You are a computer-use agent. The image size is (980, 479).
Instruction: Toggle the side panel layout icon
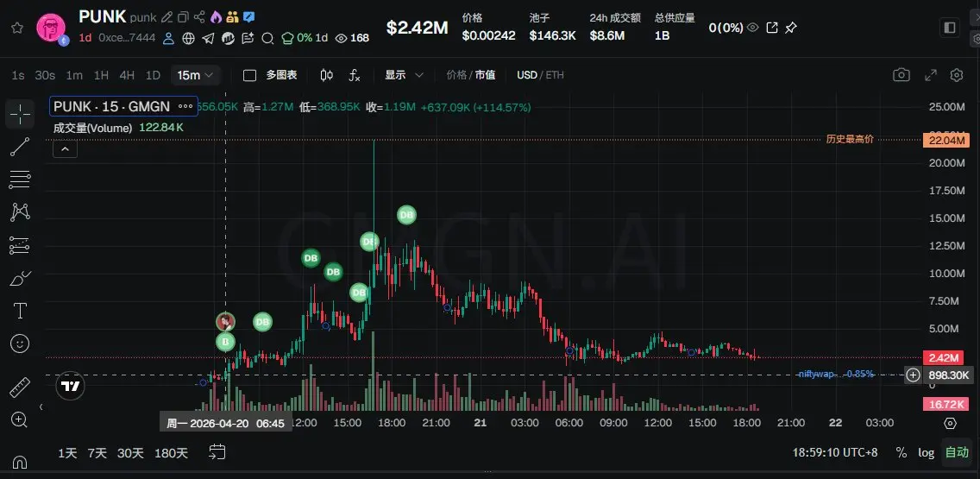(x=950, y=28)
